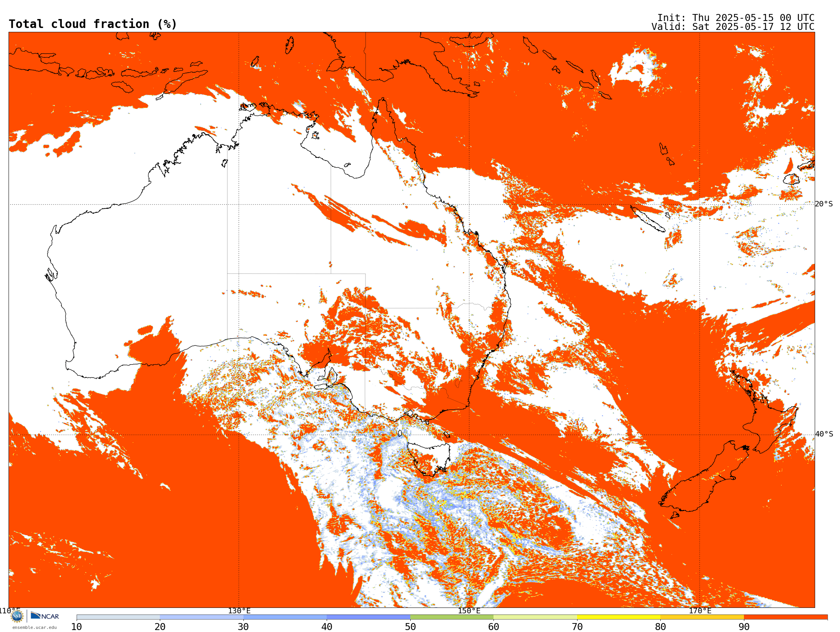Click the NCAR logo
The image size is (840, 632).
45,616
